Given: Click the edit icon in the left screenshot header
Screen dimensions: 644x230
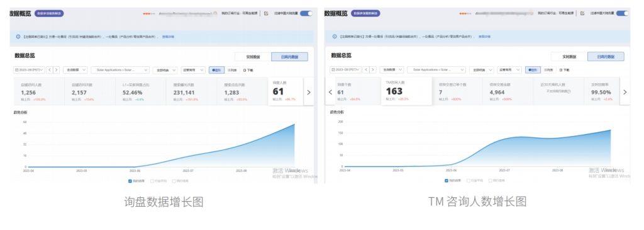Looking at the screenshot, I should (x=266, y=13).
